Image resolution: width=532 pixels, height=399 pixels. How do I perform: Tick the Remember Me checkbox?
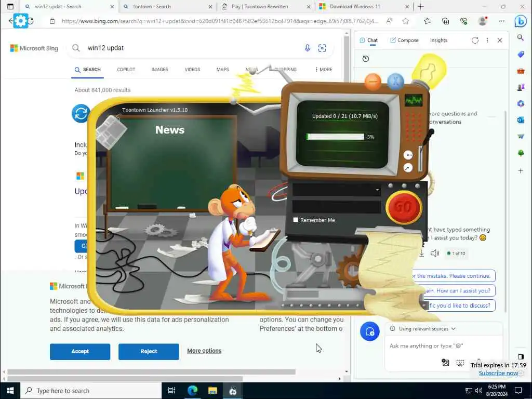(296, 220)
